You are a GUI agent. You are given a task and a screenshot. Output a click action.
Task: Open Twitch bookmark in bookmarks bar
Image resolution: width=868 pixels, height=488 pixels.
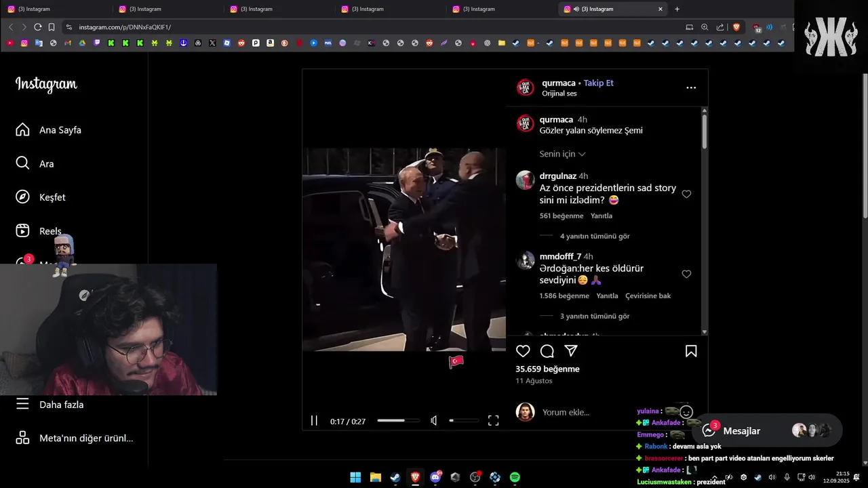pos(96,43)
